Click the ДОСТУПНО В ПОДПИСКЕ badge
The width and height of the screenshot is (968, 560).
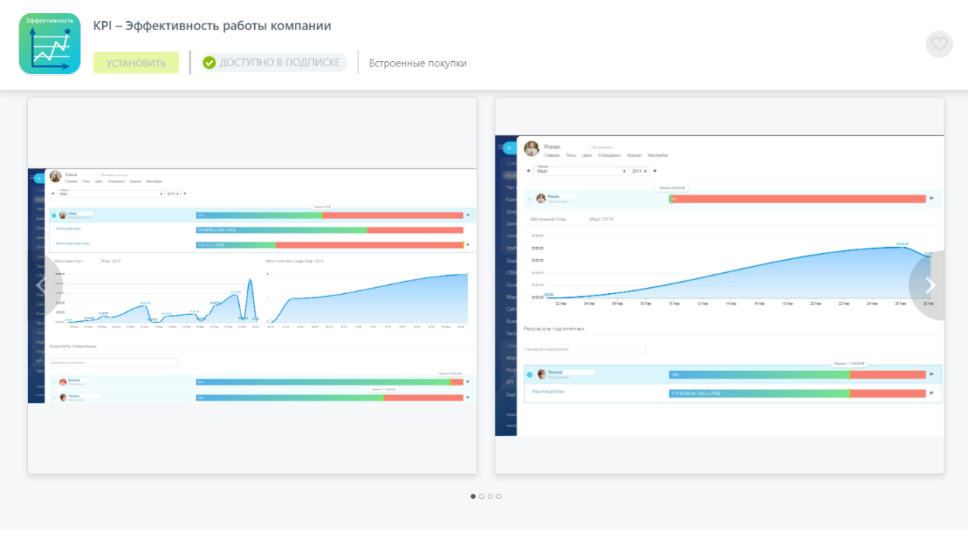(274, 63)
